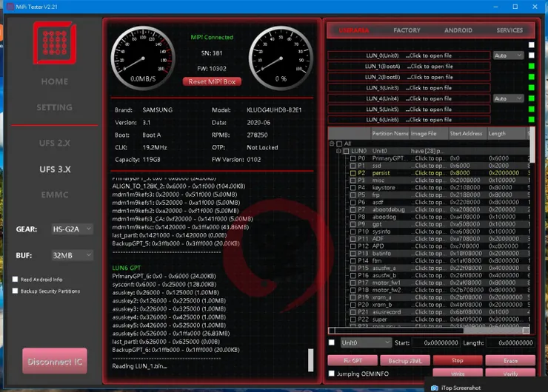The height and width of the screenshot is (392, 548).
Task: Open the BUF 32MB dropdown
Action: pos(73,255)
